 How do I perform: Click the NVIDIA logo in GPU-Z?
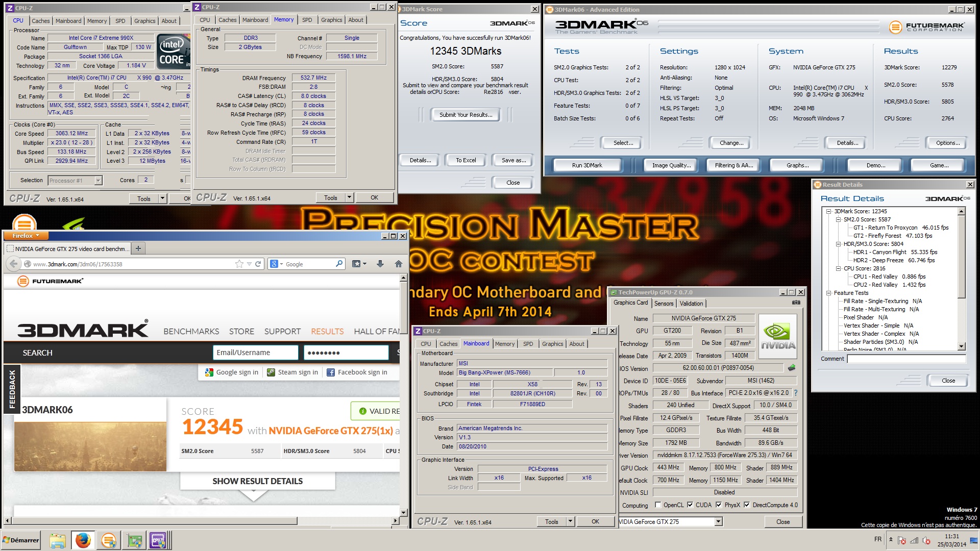[x=777, y=336]
